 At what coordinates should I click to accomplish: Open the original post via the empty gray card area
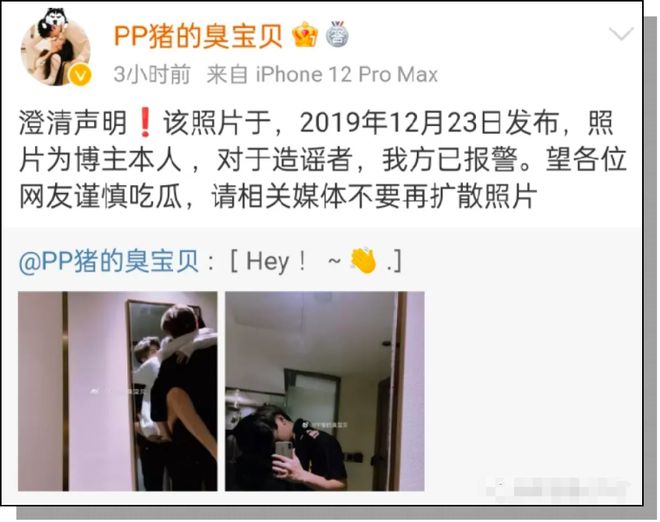tap(532, 391)
